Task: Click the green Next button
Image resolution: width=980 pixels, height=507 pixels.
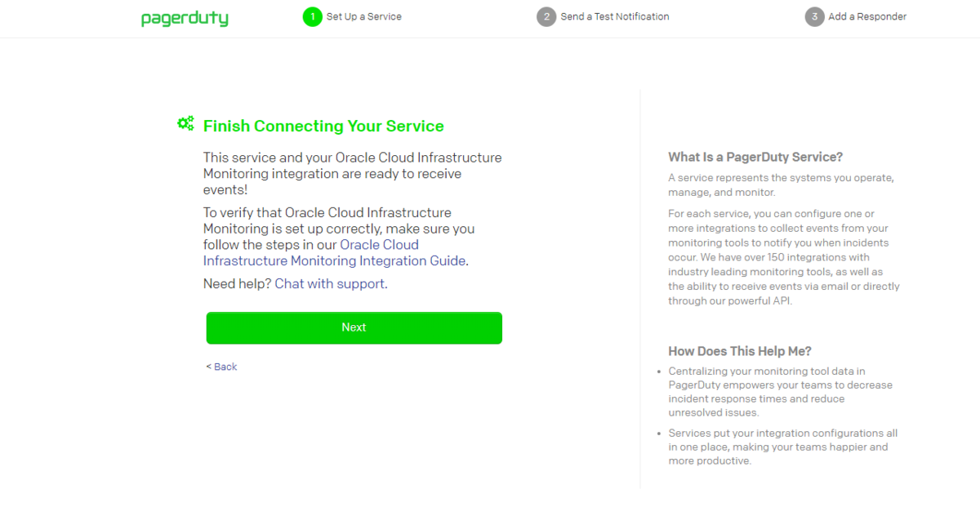Action: point(354,327)
